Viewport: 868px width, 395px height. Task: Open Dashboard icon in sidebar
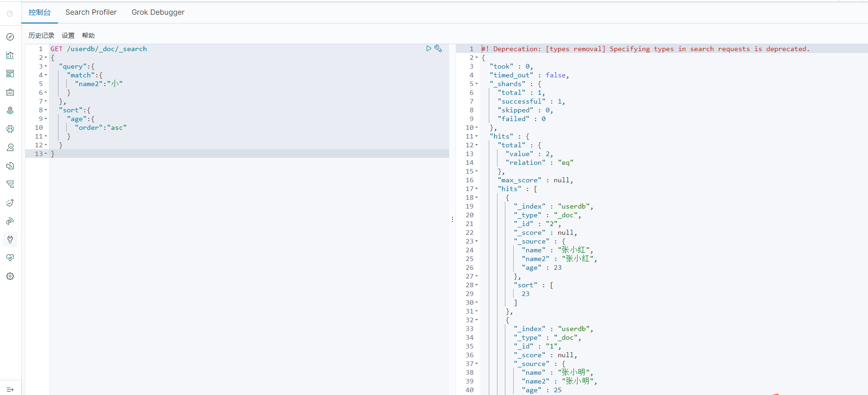(10, 74)
